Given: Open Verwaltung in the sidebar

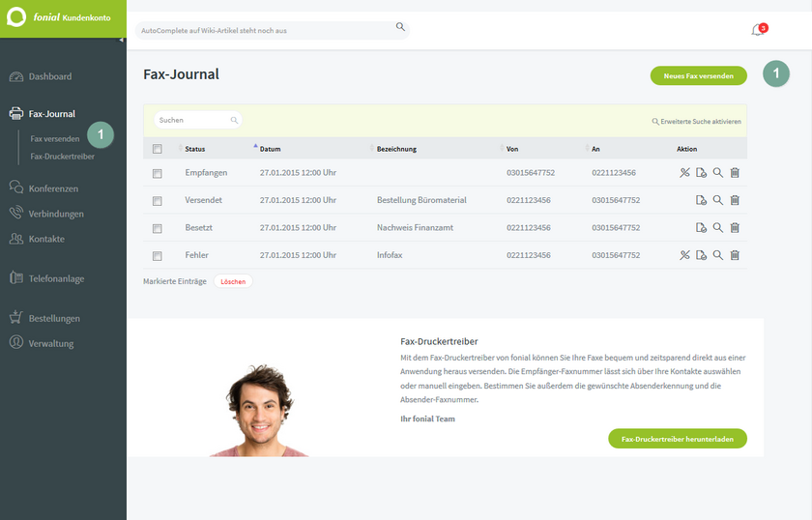Looking at the screenshot, I should [50, 343].
